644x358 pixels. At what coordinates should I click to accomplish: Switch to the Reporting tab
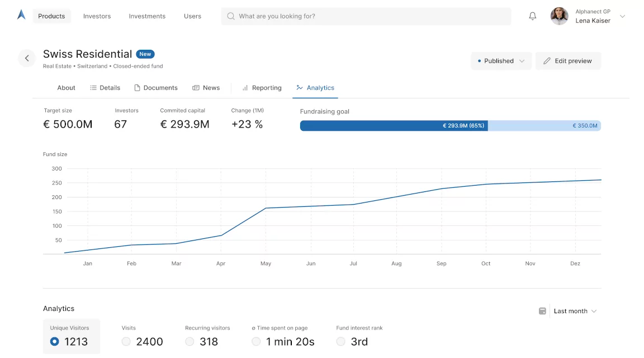[x=262, y=88]
